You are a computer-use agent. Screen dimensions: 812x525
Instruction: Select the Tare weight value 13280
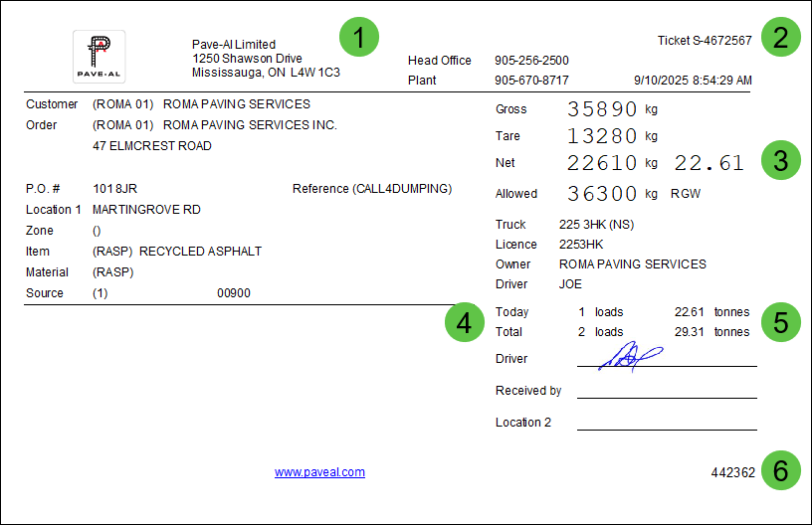click(x=602, y=136)
